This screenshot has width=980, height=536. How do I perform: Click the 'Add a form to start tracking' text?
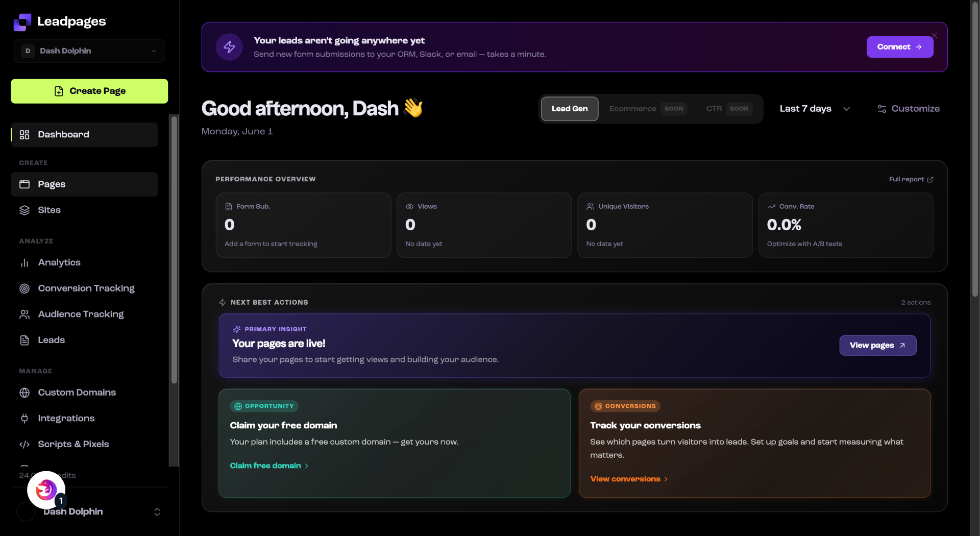click(x=271, y=244)
